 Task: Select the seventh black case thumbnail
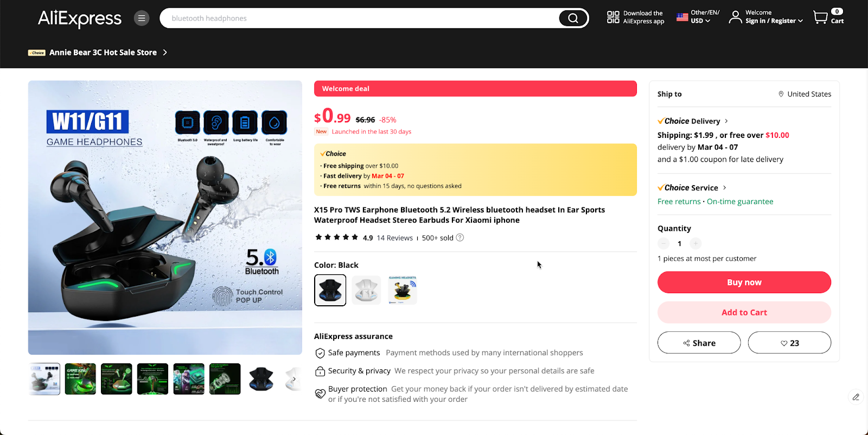(261, 379)
